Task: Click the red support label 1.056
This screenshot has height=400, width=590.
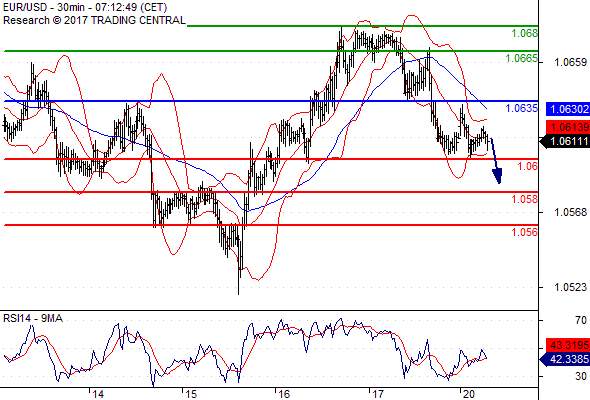Action: pyautogui.click(x=525, y=232)
